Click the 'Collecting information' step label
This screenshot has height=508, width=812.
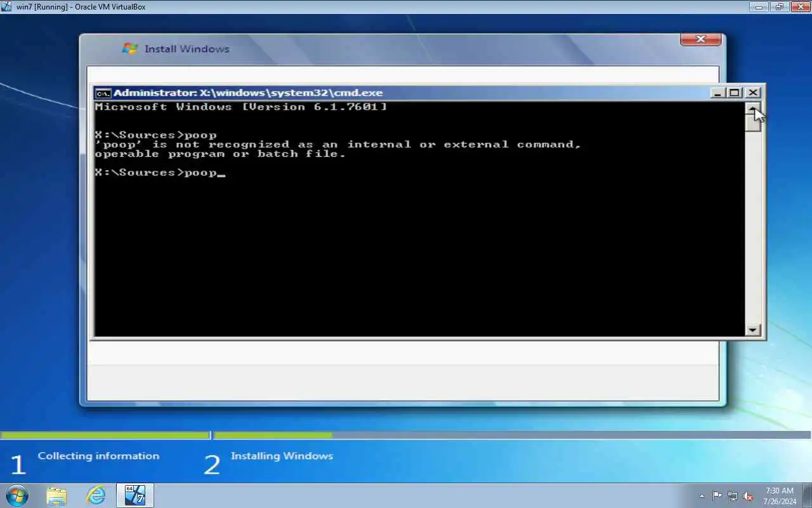click(x=98, y=456)
